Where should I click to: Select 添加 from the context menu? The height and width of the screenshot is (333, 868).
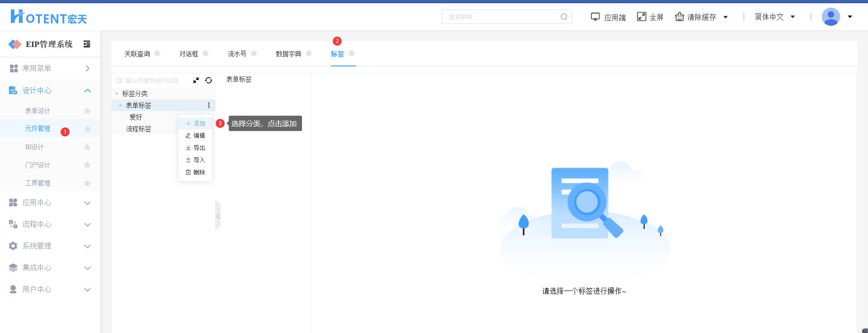[195, 123]
